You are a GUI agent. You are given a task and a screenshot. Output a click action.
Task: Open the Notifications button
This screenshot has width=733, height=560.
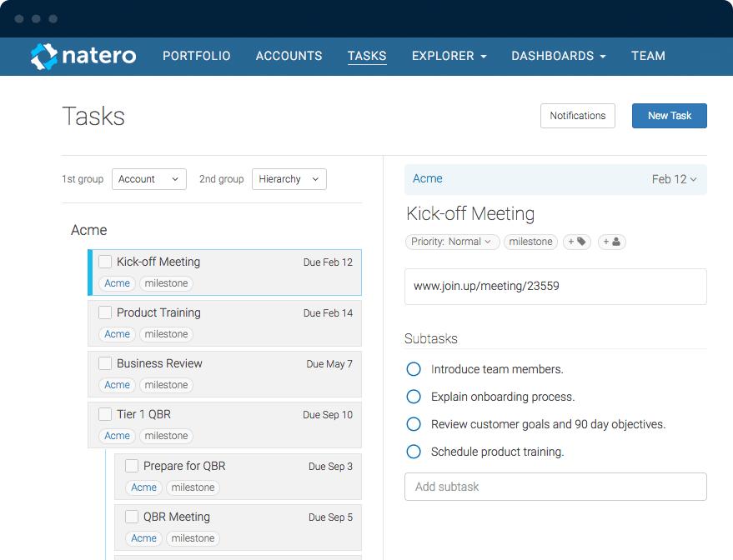[x=577, y=116]
